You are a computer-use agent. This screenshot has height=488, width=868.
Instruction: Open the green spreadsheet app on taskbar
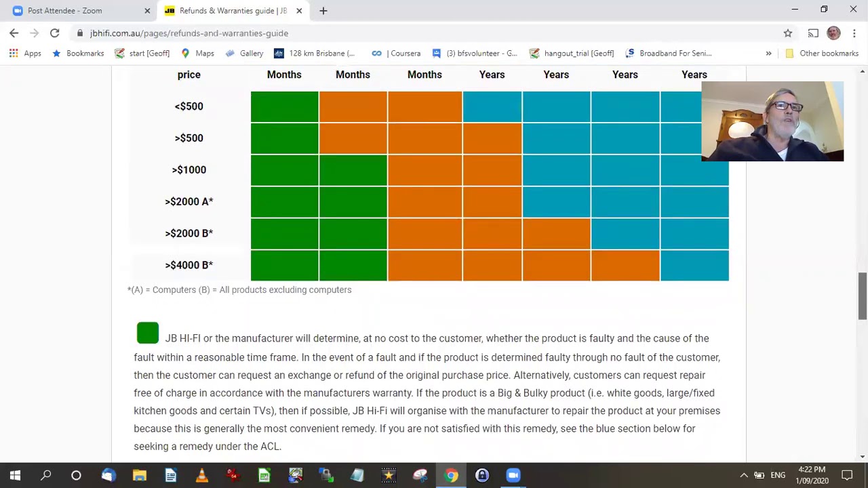(264, 475)
